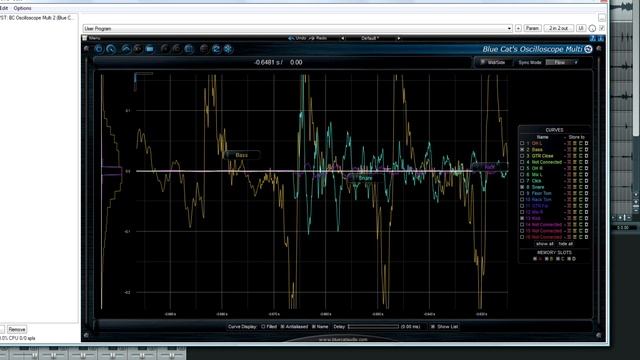
Task: Toggle the Mid/Side checkbox
Action: (482, 62)
